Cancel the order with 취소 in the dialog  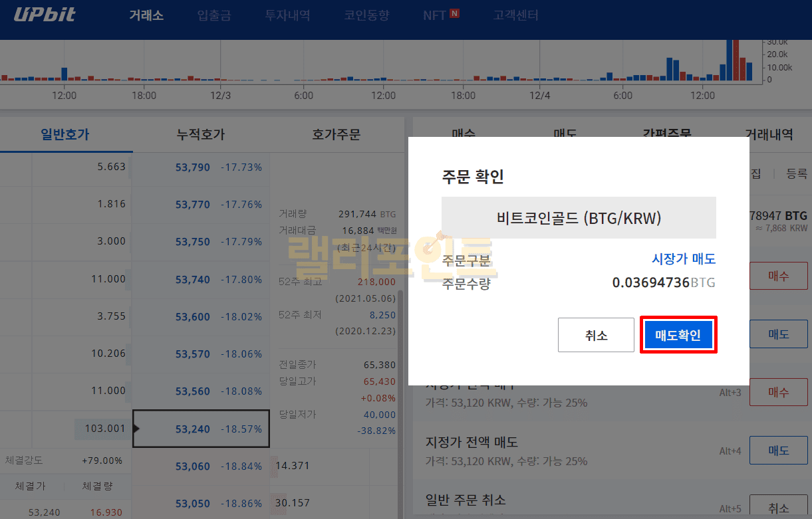pos(596,335)
